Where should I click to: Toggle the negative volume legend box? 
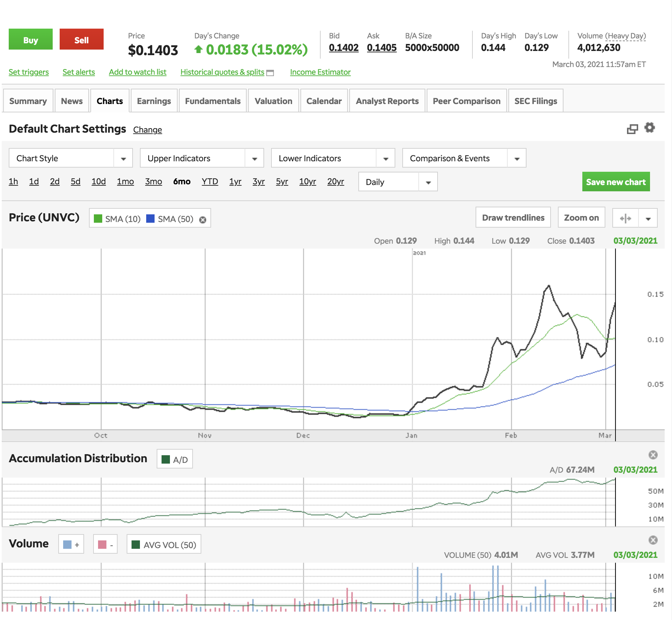(x=105, y=544)
